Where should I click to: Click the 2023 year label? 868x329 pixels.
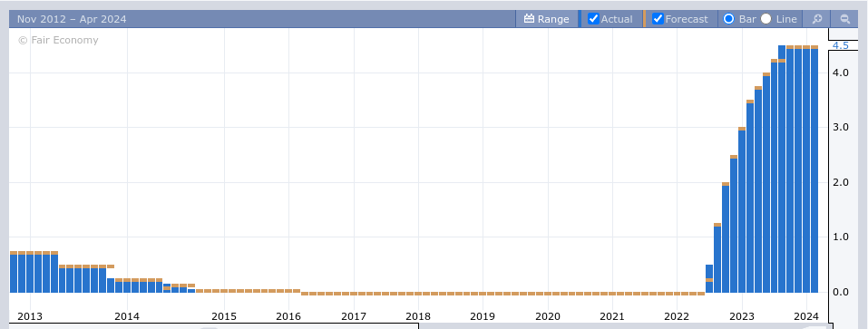pos(742,316)
